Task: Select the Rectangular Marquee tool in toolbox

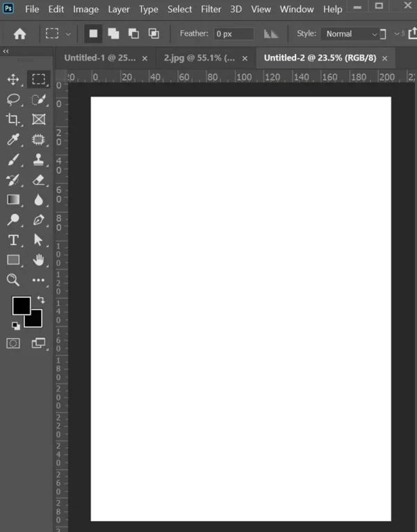Action: pyautogui.click(x=38, y=79)
